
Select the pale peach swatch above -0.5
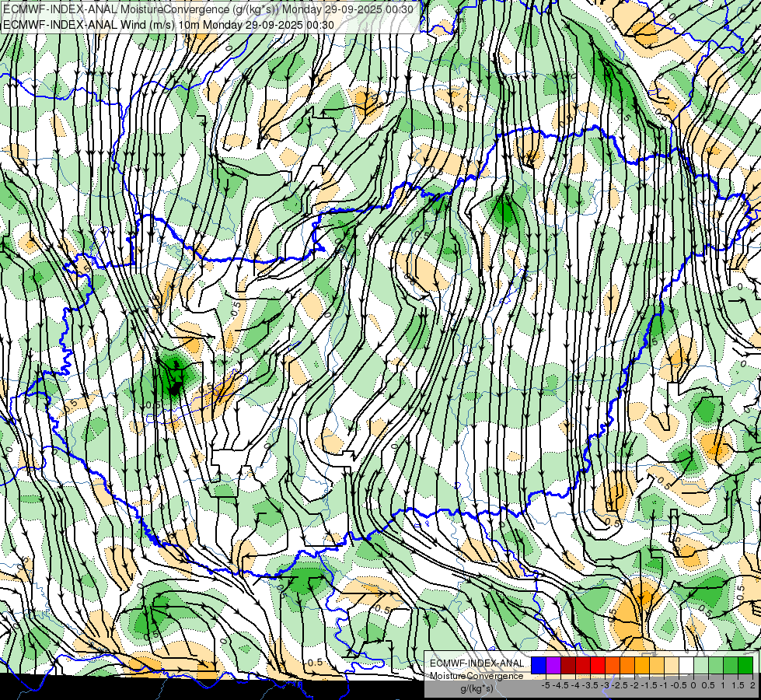[672, 666]
